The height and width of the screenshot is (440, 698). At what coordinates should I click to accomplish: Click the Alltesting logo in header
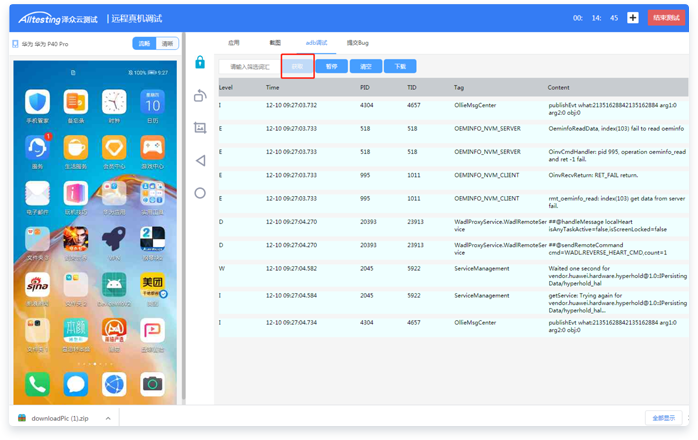click(x=58, y=19)
